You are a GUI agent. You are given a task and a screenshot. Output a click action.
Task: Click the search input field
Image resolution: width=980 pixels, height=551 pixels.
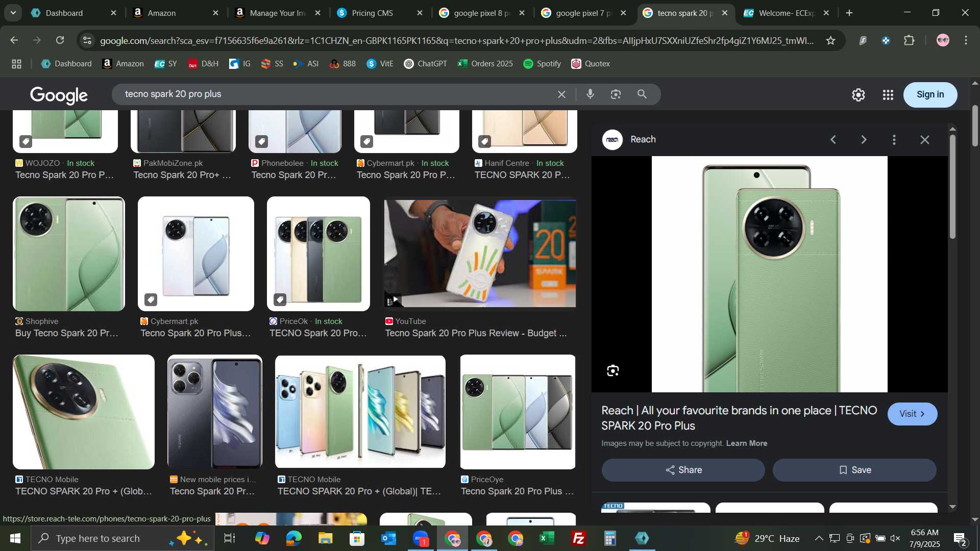pyautogui.click(x=337, y=94)
